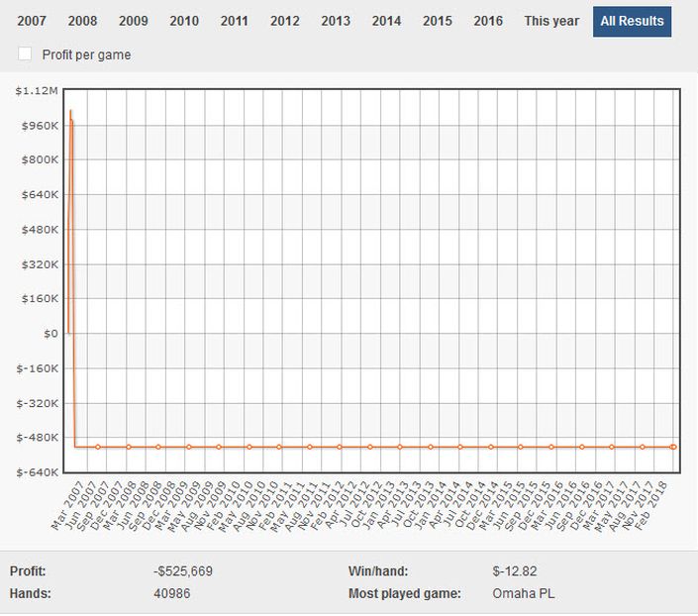Click the Omaha PL most played game
This screenshot has height=616, width=698.
coord(522,594)
